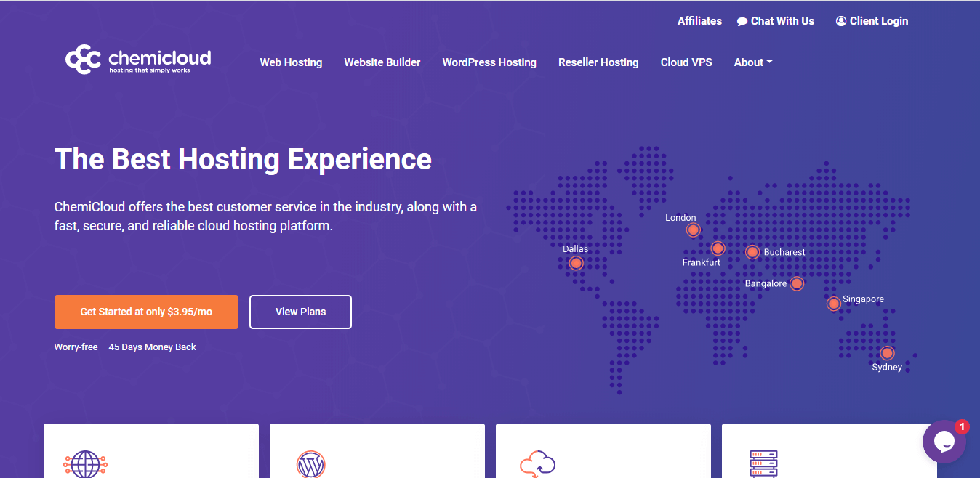This screenshot has width=980, height=478.
Task: Open the Client Login link
Action: coord(872,21)
